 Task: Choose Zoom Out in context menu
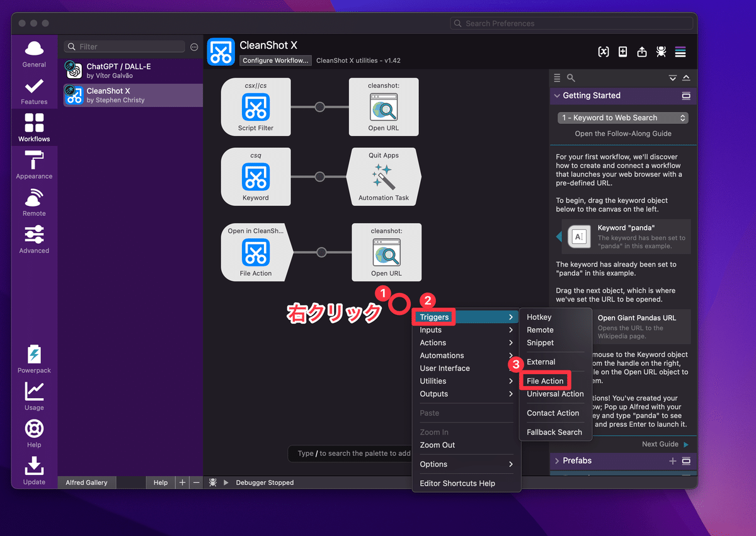point(466,445)
